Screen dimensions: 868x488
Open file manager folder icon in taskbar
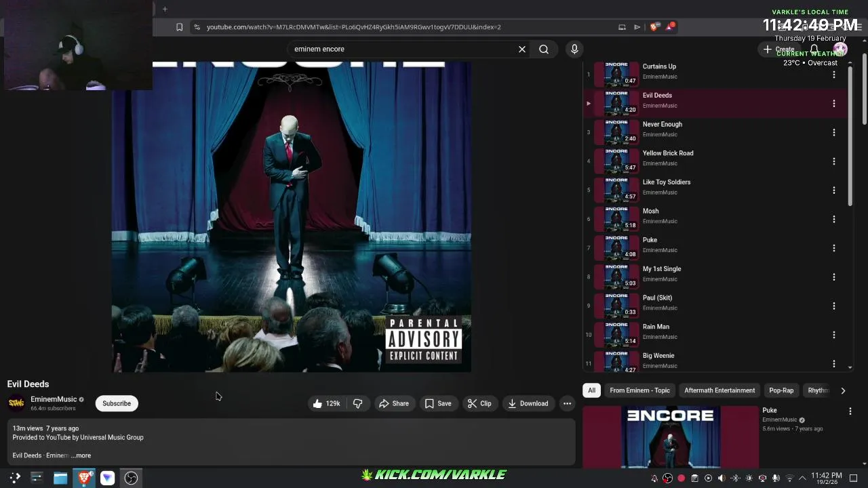[x=60, y=478]
